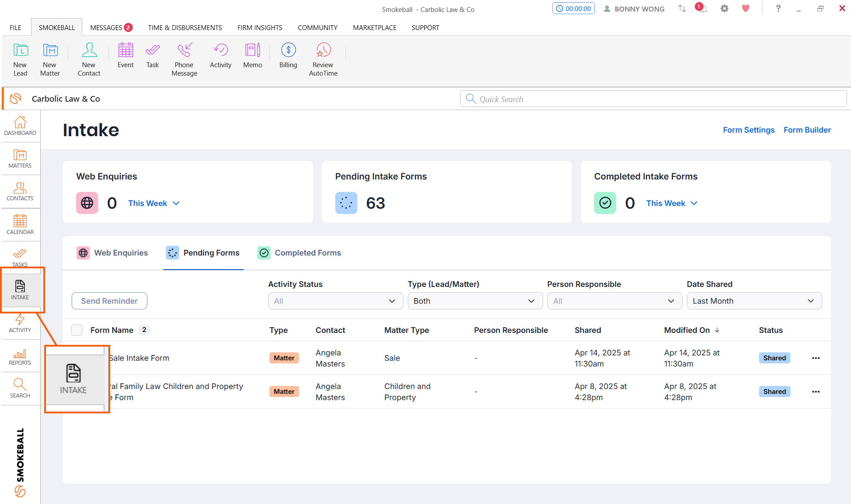The height and width of the screenshot is (504, 851).
Task: Click the New Lead icon
Action: click(20, 60)
